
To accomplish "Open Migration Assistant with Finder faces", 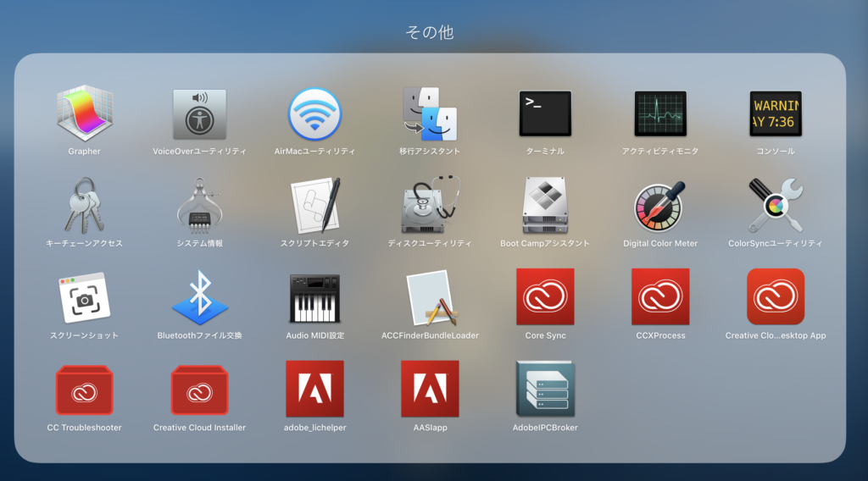I will pos(430,113).
